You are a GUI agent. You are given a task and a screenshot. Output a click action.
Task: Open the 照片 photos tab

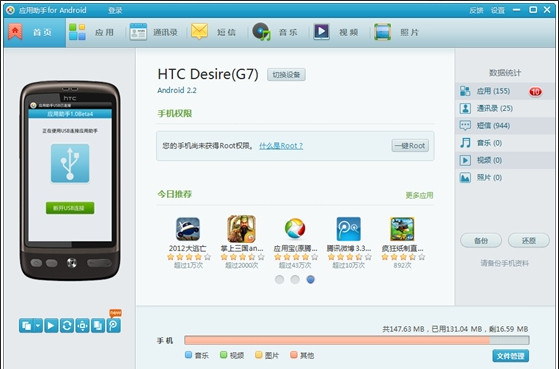click(396, 32)
